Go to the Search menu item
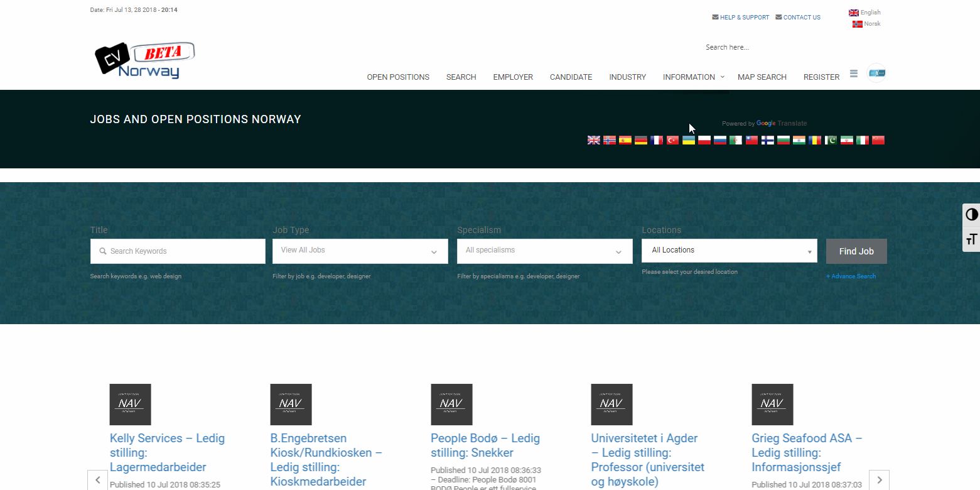Screen dimensions: 980x490 coord(461,77)
